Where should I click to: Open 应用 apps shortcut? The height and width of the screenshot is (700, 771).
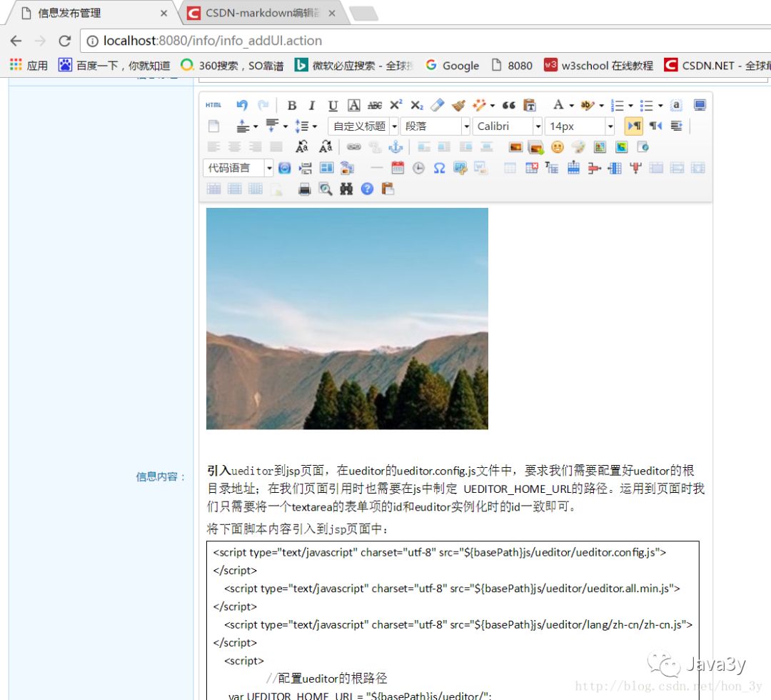pyautogui.click(x=29, y=66)
